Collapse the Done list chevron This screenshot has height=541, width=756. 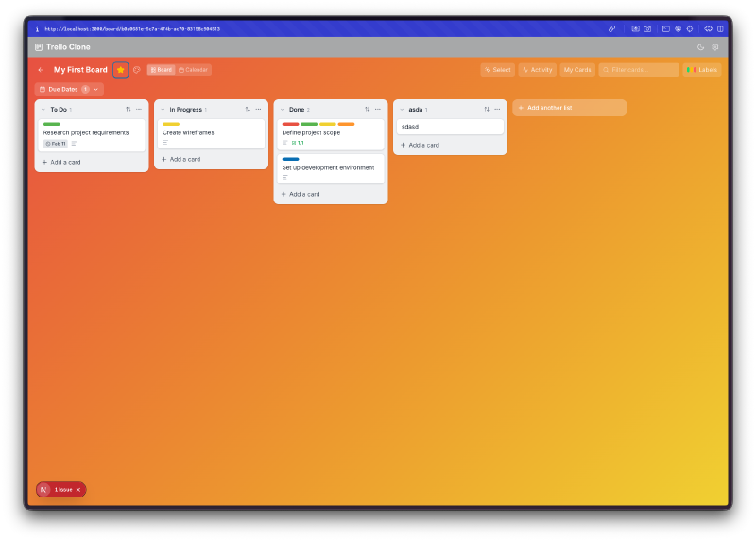click(282, 110)
